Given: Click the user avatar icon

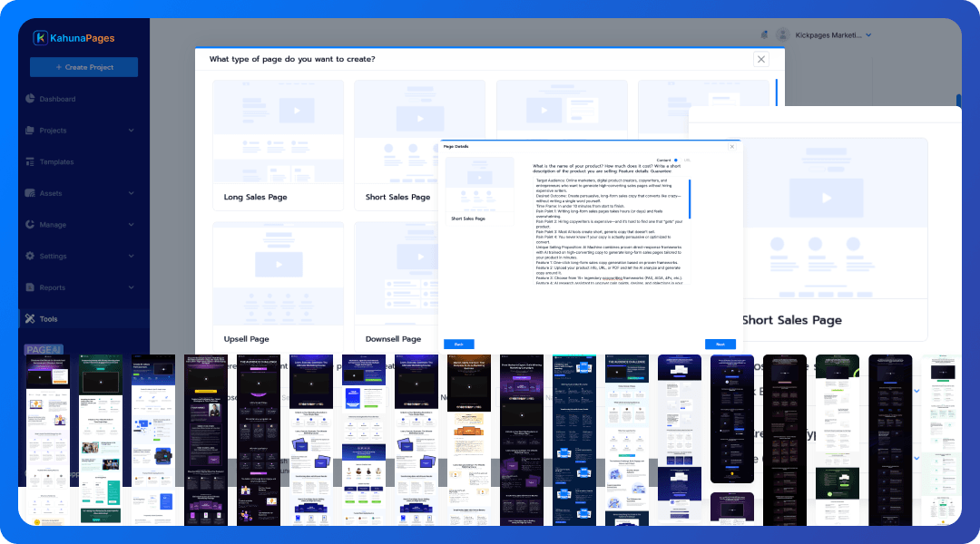Looking at the screenshot, I should pos(782,35).
